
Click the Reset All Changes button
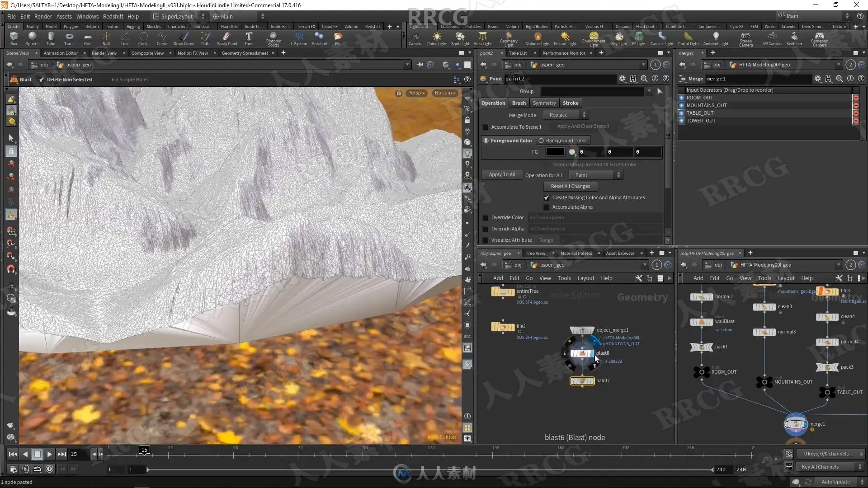tap(570, 186)
